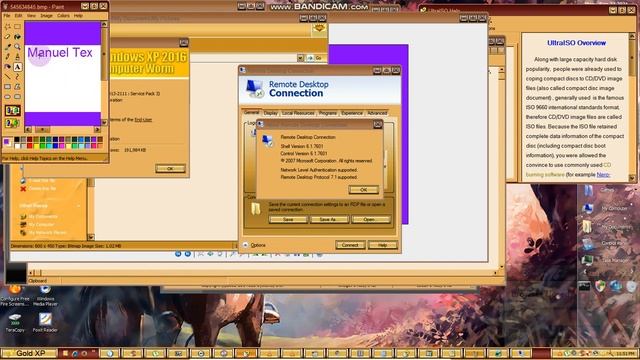This screenshot has width=640, height=360.
Task: Pick the Eraser tool in Paint
Action: 8,37
